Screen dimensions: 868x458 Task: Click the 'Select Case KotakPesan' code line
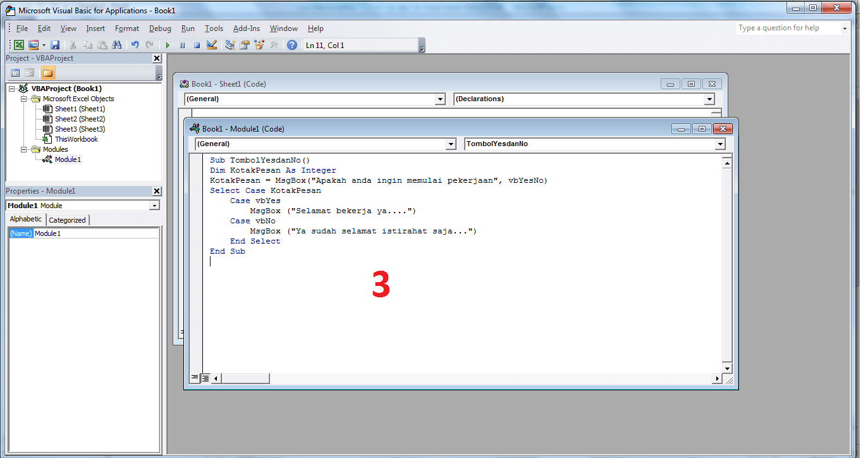[266, 190]
